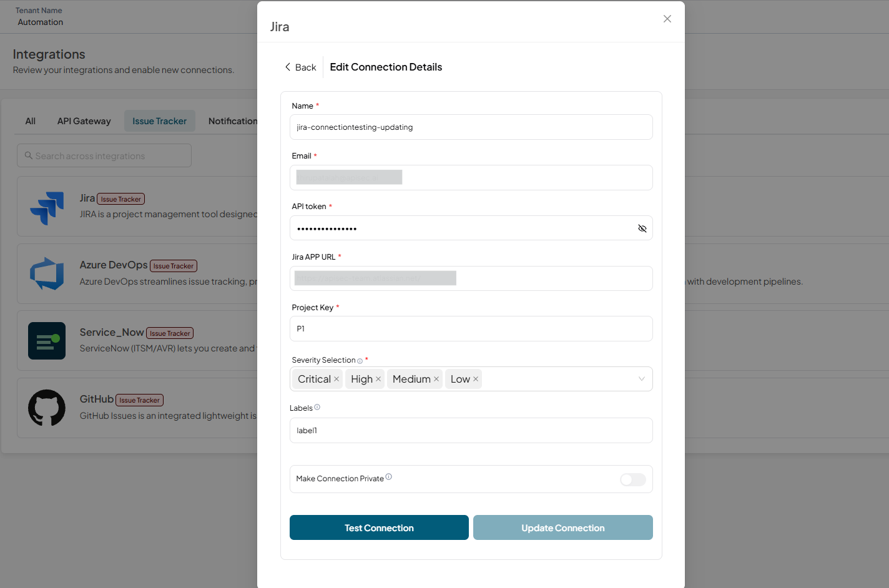Viewport: 889px width, 588px height.
Task: Click the Labels info icon
Action: (x=317, y=407)
